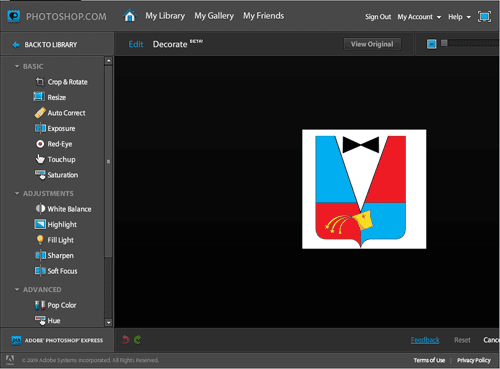Select the Resize tool icon

coord(39,97)
